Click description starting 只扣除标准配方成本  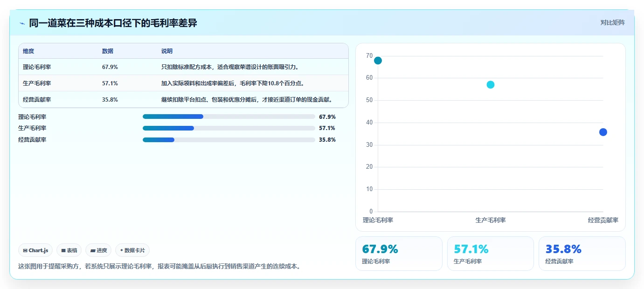[x=230, y=67]
